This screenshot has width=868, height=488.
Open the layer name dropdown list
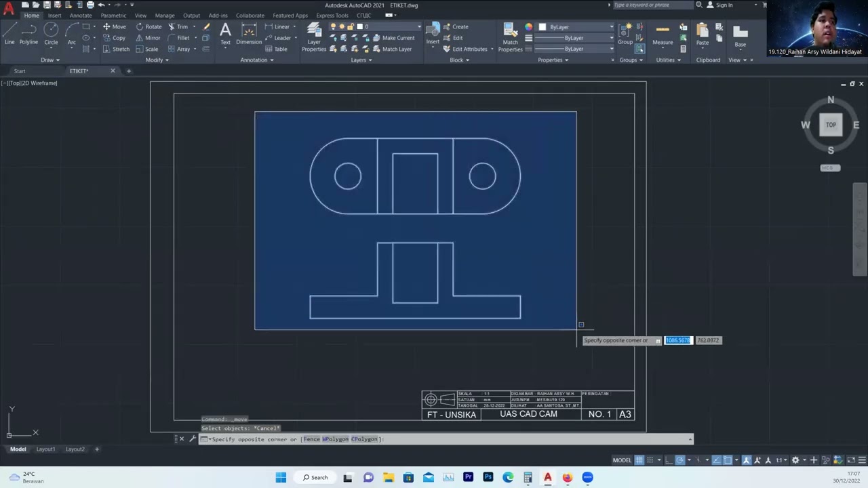[x=418, y=26]
